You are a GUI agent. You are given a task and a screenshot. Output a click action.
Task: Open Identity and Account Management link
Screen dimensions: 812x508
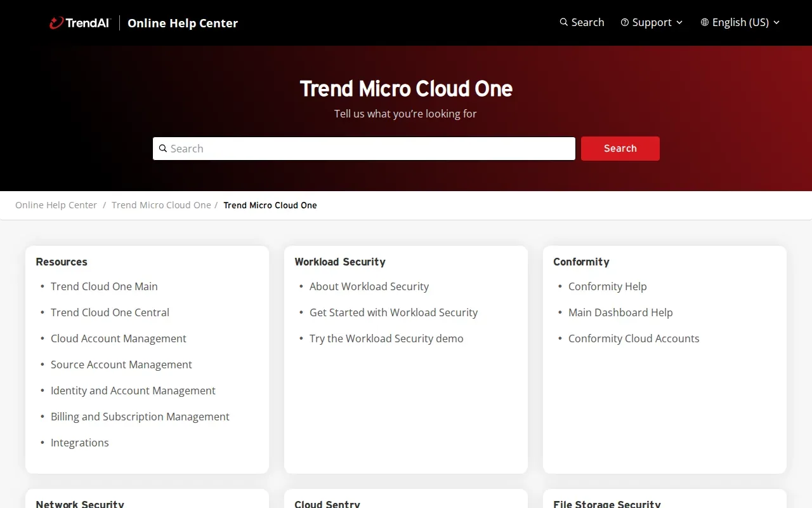point(133,391)
